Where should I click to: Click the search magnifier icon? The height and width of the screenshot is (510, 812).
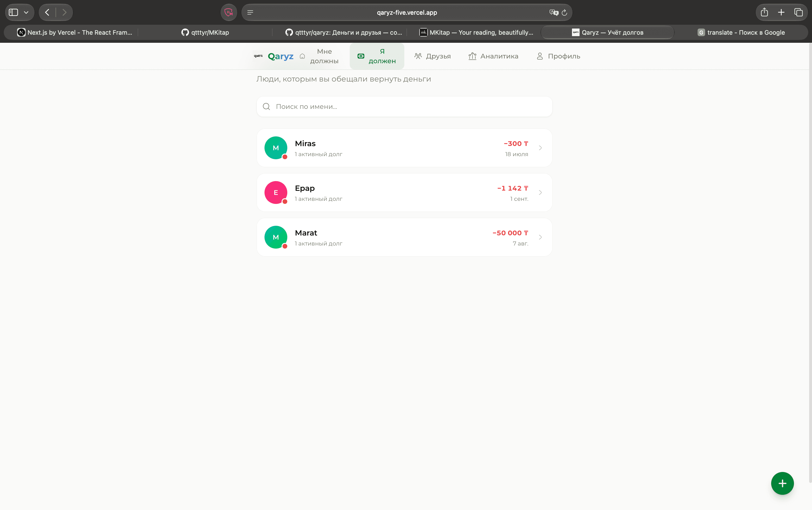tap(266, 107)
